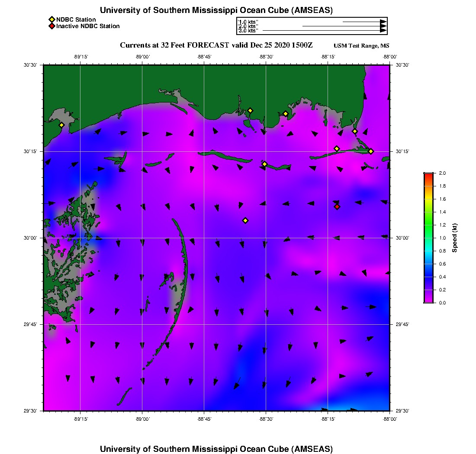This screenshot has width=476, height=454.
Task: Click the 2.0 kts scale label
Action: click(x=248, y=26)
